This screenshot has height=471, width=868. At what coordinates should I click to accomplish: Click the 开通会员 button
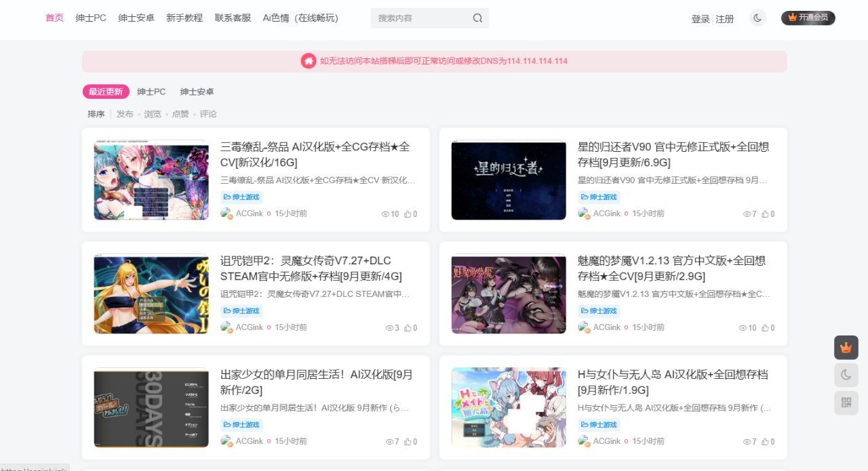808,18
